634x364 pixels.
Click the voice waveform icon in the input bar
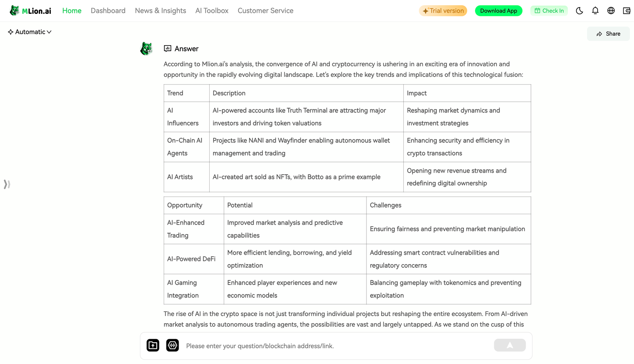pyautogui.click(x=172, y=345)
